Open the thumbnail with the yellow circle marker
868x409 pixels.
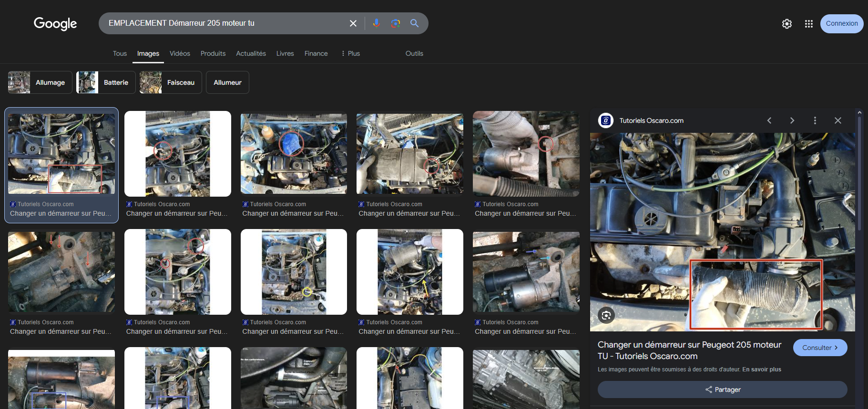(294, 272)
